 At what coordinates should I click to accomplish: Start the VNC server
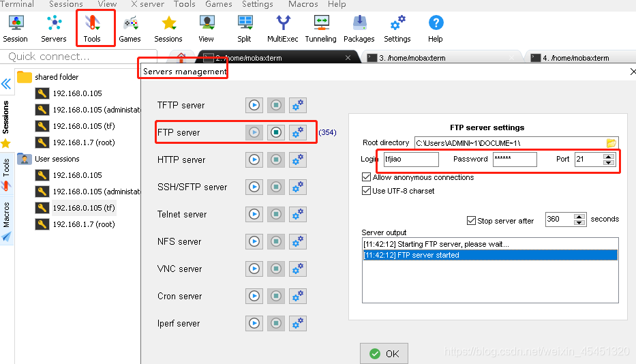[254, 269]
